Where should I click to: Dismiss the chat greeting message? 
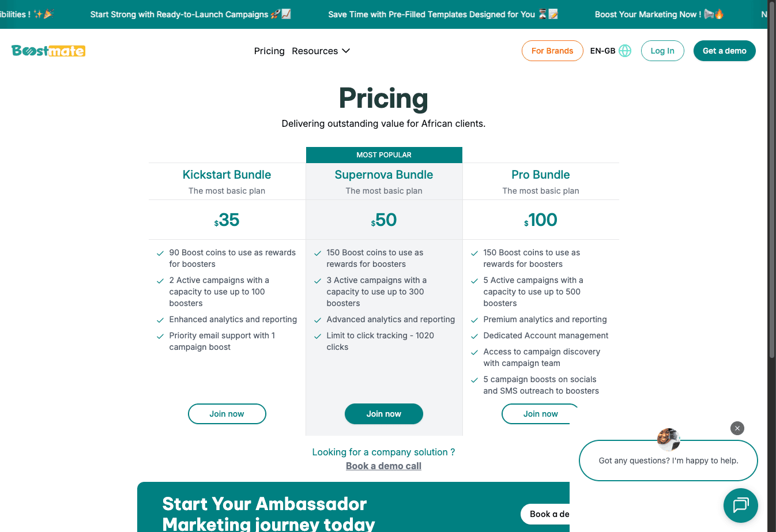point(737,428)
